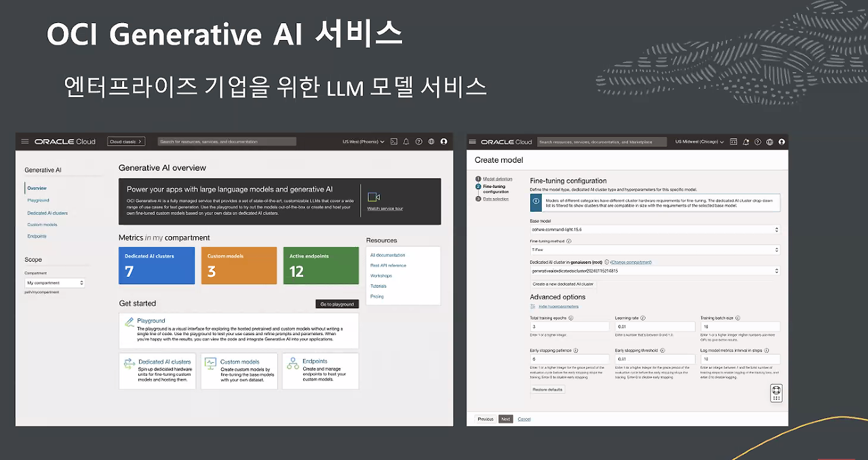Screen dimensions: 868x460
Task: Click Go to playground button
Action: (x=337, y=304)
